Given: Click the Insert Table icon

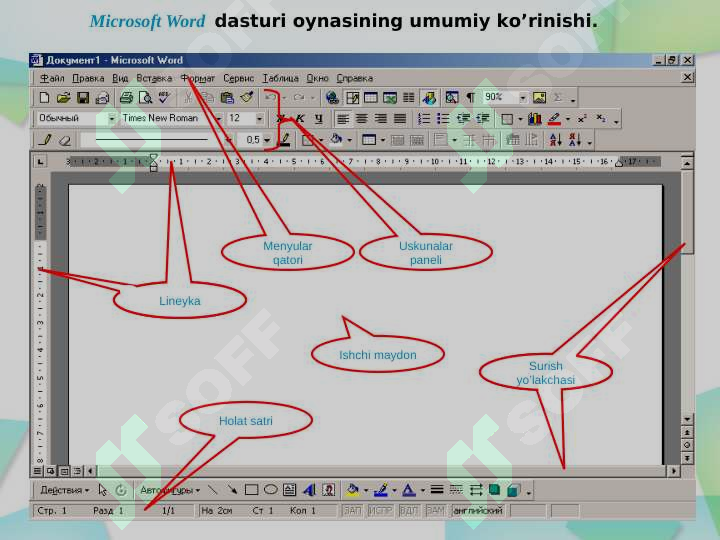Looking at the screenshot, I should click(371, 97).
